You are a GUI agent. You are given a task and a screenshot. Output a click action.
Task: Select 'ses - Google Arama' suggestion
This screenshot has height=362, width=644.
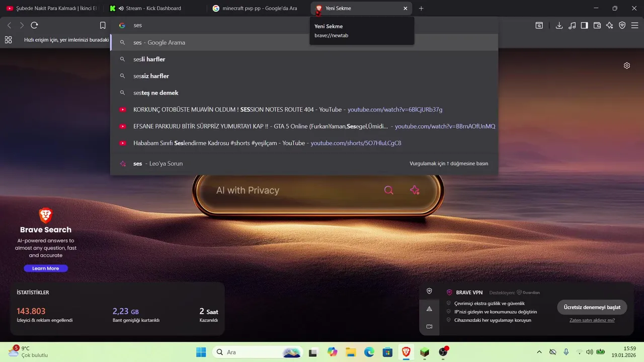click(x=304, y=43)
